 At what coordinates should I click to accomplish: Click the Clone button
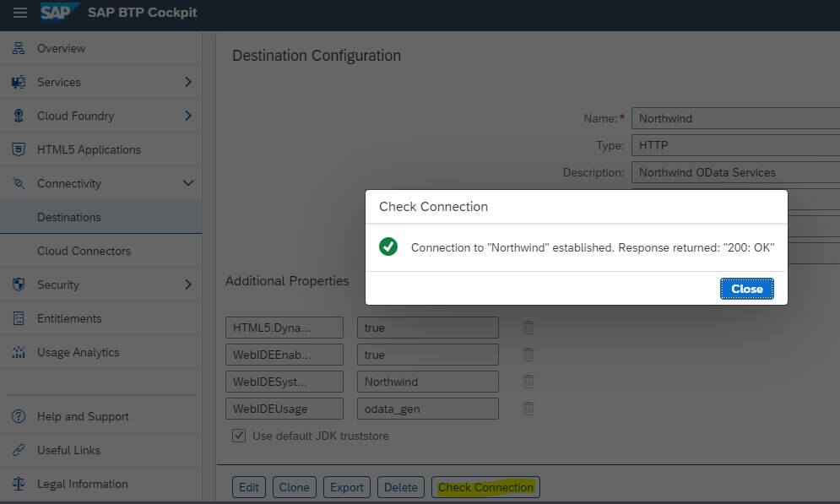click(x=294, y=487)
